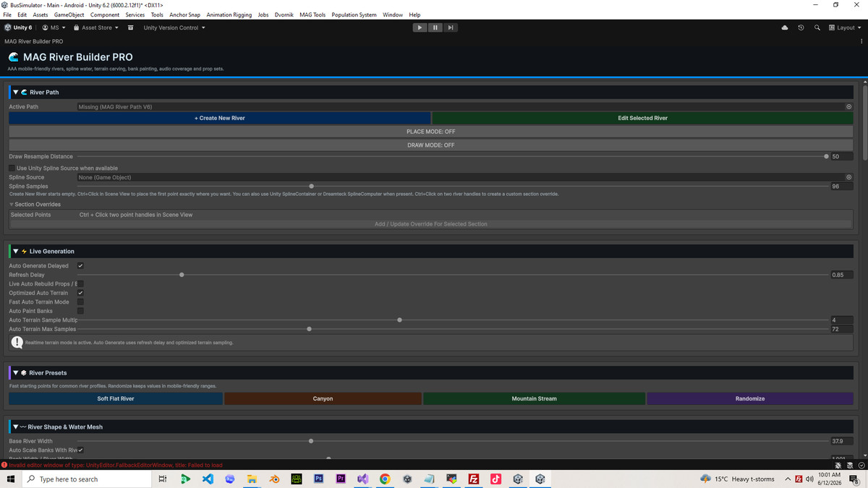
Task: Open Windows Start menu
Action: tap(11, 479)
